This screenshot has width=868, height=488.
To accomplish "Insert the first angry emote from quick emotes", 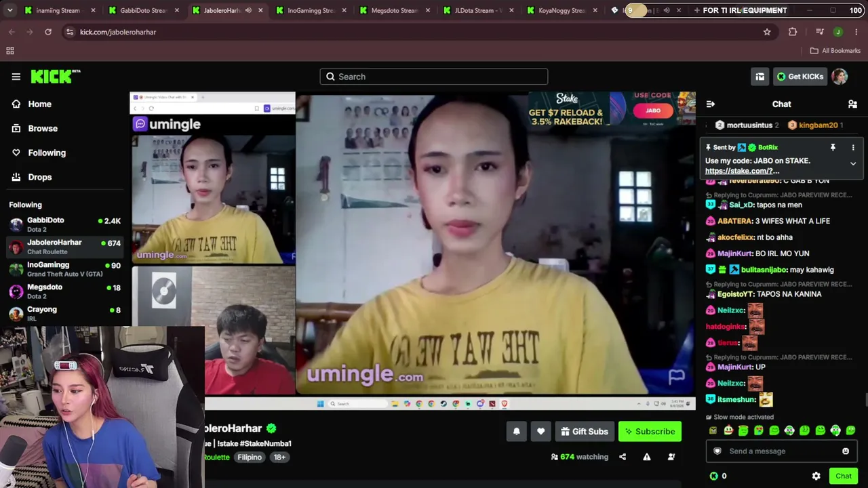I will point(713,430).
